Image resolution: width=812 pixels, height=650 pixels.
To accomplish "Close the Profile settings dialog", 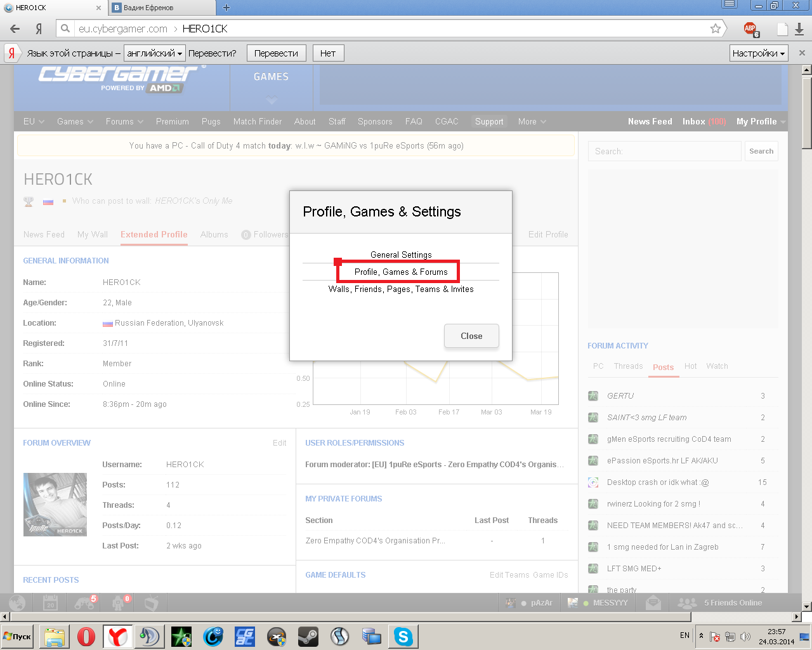I will coord(471,336).
